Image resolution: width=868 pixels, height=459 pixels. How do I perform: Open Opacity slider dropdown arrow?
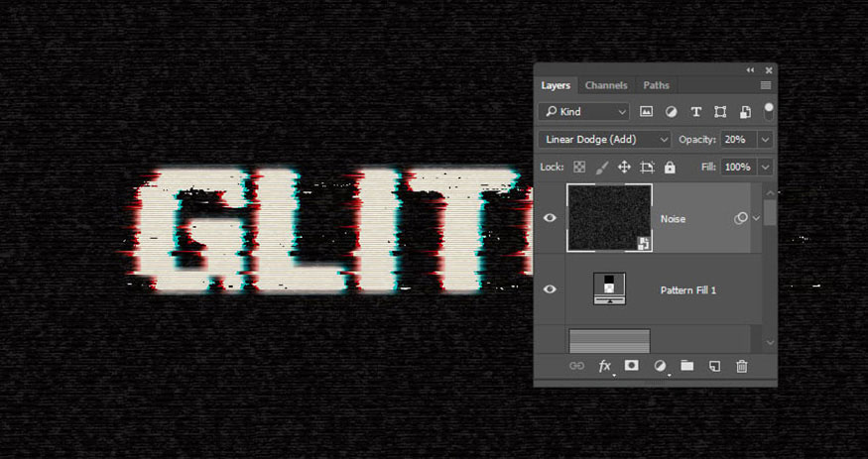coord(766,140)
